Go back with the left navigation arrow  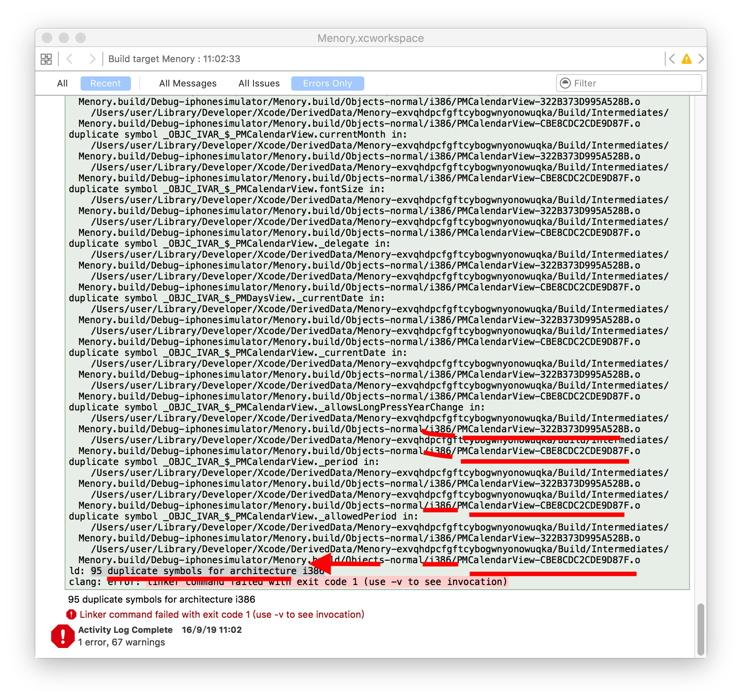(70, 59)
